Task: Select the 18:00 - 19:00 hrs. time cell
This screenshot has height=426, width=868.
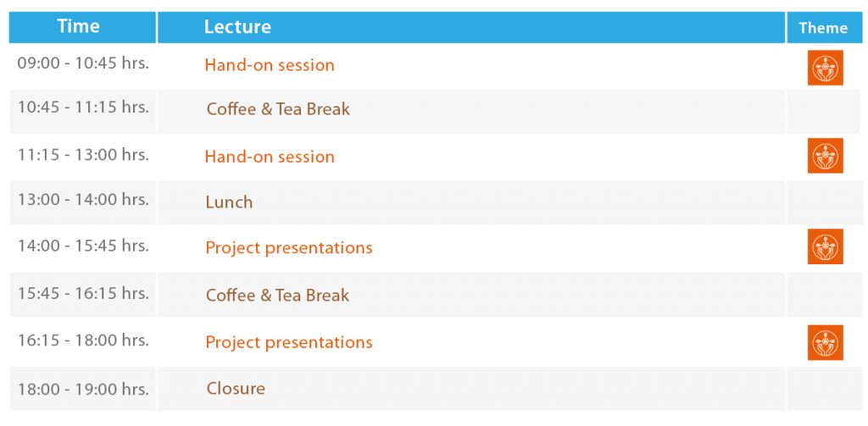Action: coord(83,389)
